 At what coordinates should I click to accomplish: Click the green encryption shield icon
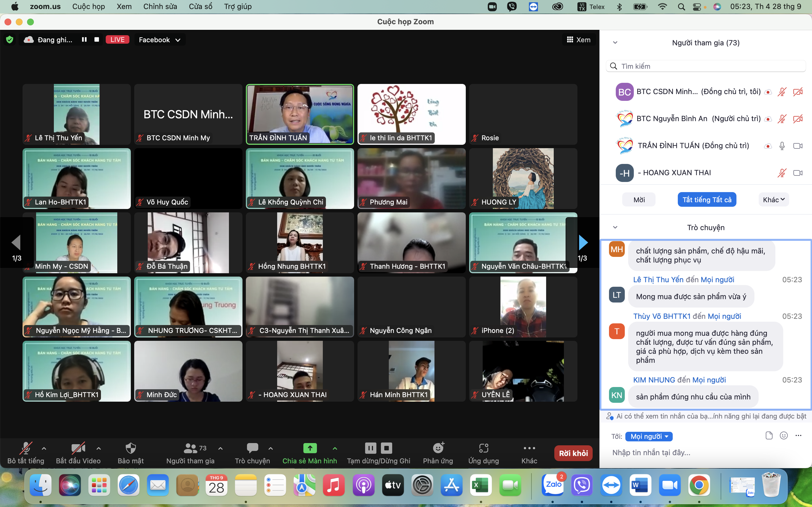tap(10, 39)
